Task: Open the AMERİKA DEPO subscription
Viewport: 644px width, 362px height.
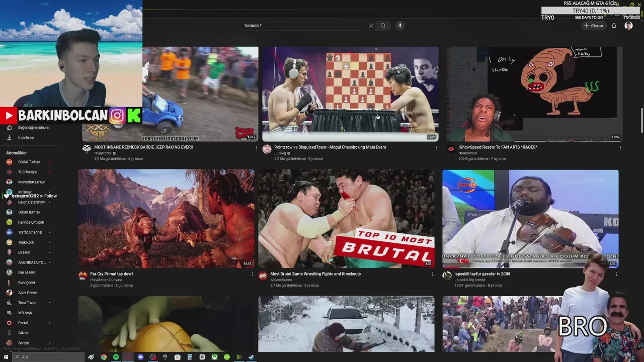Action: tap(32, 262)
